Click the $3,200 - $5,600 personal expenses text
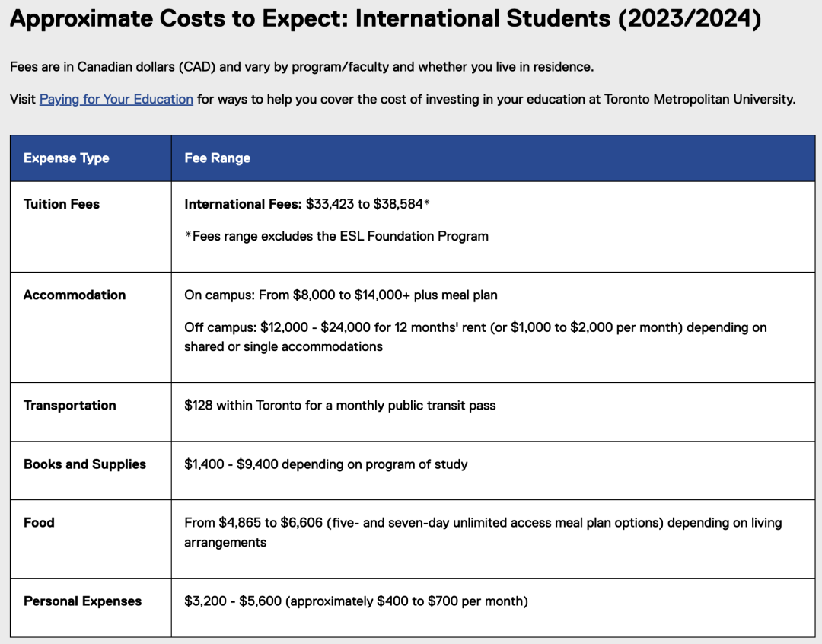Viewport: 822px width, 644px height. click(355, 601)
